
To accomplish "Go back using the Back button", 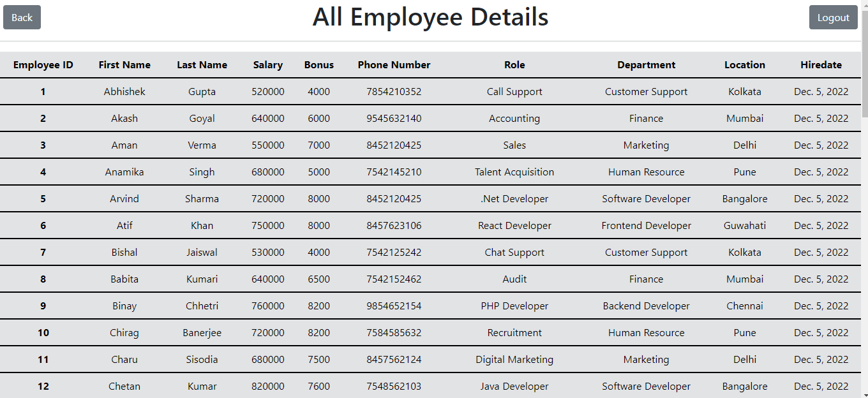I will coord(22,17).
